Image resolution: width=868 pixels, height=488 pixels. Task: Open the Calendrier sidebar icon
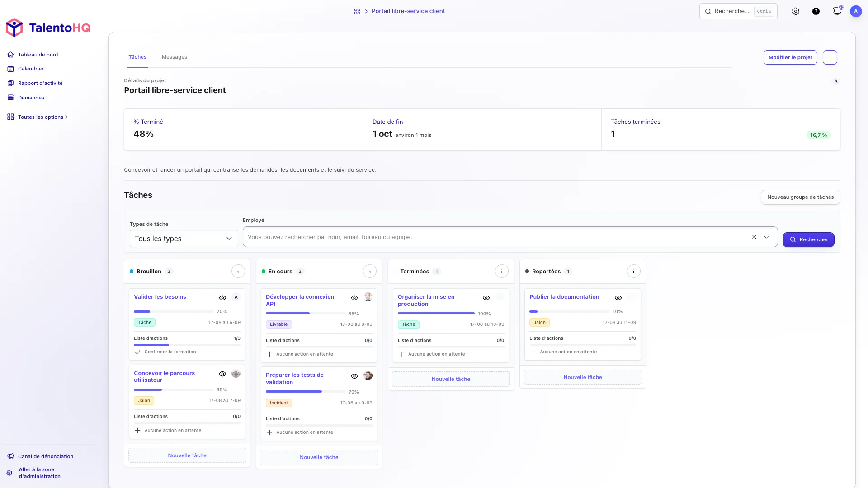click(x=10, y=69)
